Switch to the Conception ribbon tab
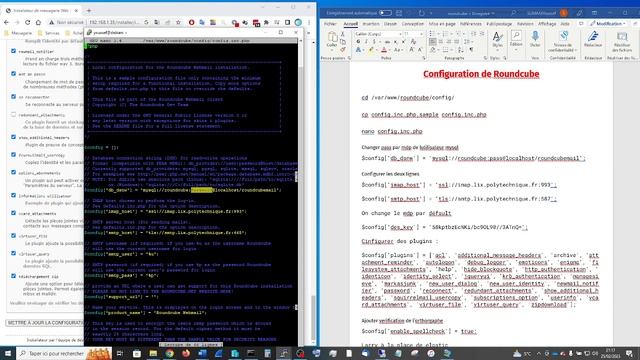Image resolution: width=640 pixels, height=360 pixels. 413,24
